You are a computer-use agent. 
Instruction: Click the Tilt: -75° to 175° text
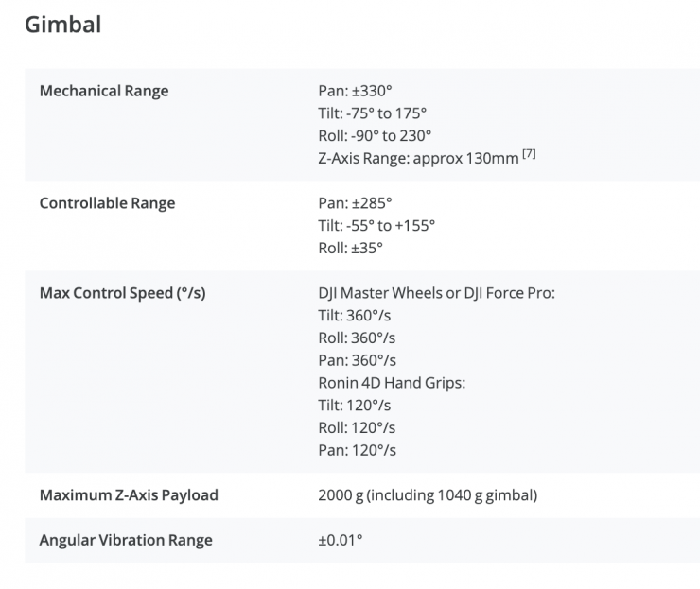(373, 113)
